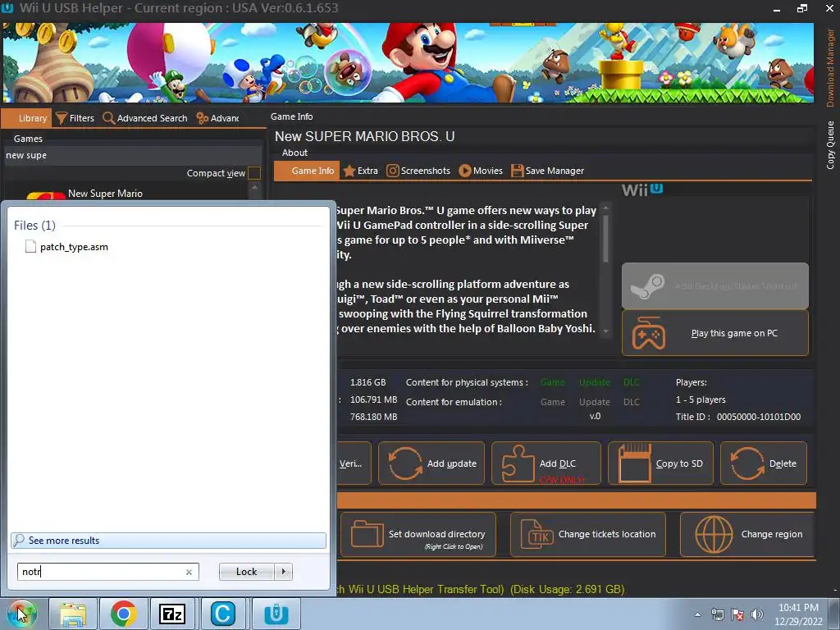840x630 pixels.
Task: Click See more results
Action: [168, 541]
